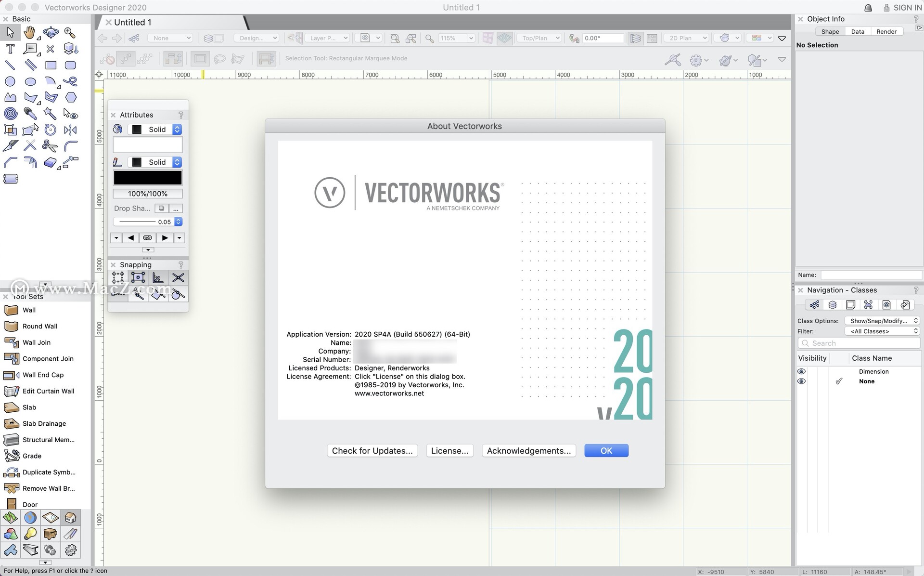
Task: Select the Line tool
Action: (x=10, y=65)
